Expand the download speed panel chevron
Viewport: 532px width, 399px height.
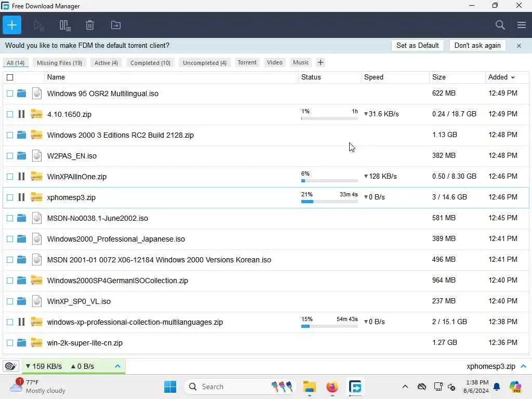point(118,366)
